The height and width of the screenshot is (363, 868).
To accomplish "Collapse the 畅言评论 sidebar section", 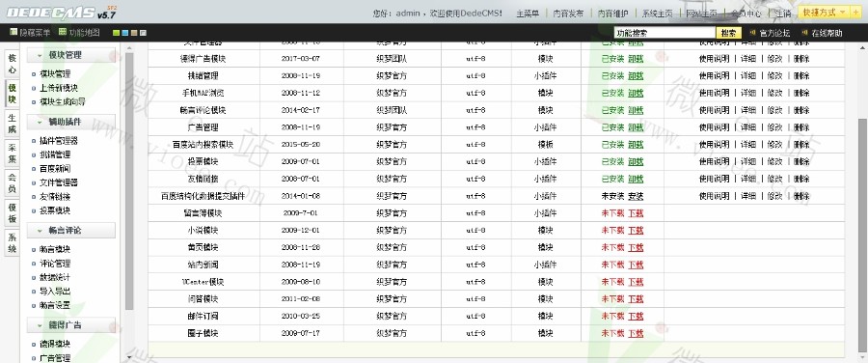I will [70, 230].
